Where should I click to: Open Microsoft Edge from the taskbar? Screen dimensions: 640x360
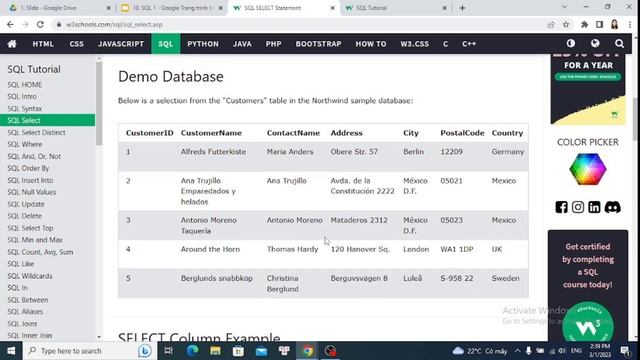point(192,351)
